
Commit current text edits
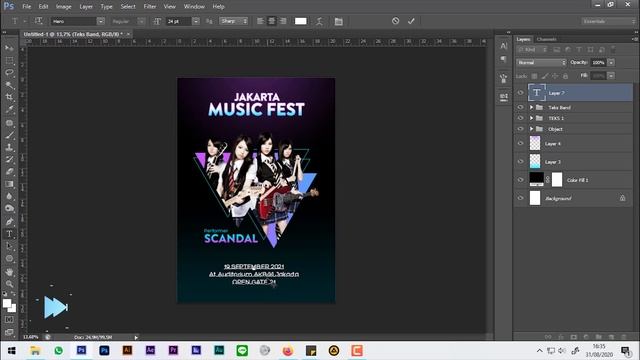pos(411,21)
